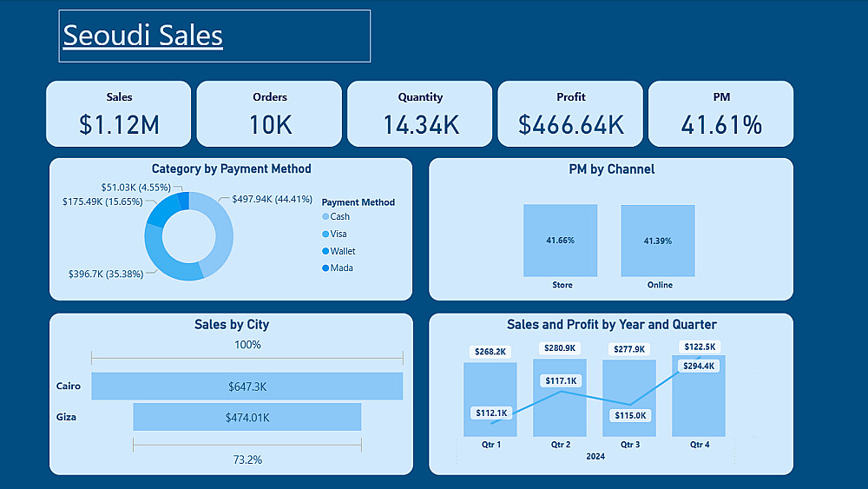Click the Online axis label
The image size is (868, 489).
tap(660, 285)
